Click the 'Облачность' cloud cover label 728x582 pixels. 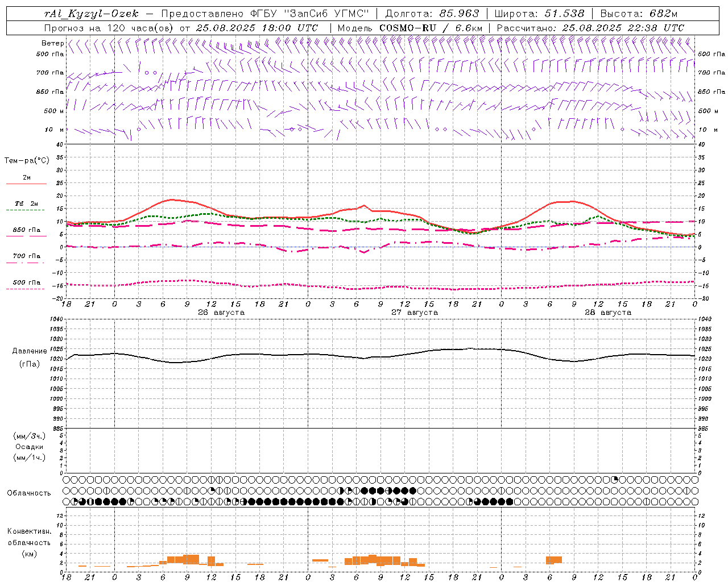pyautogui.click(x=29, y=493)
